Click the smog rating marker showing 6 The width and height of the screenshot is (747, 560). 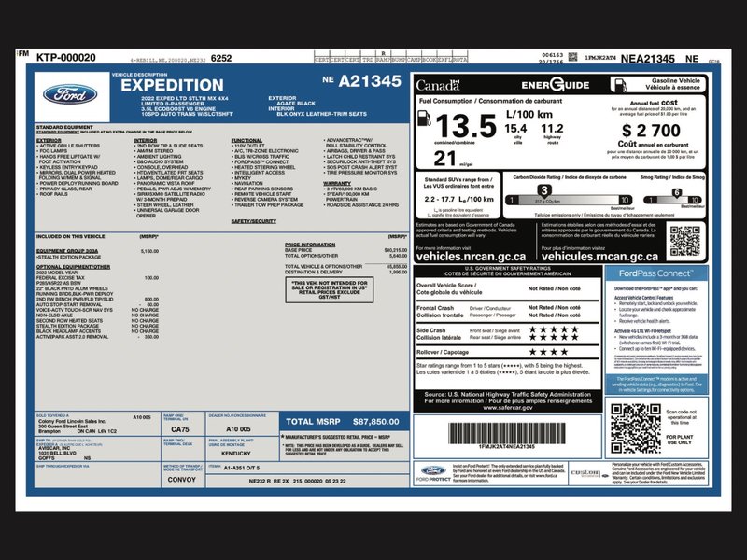[676, 192]
